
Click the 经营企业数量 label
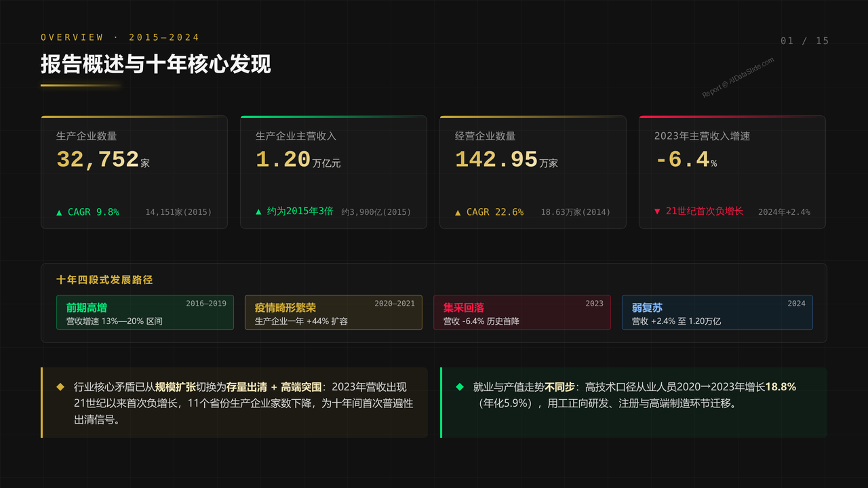click(486, 136)
